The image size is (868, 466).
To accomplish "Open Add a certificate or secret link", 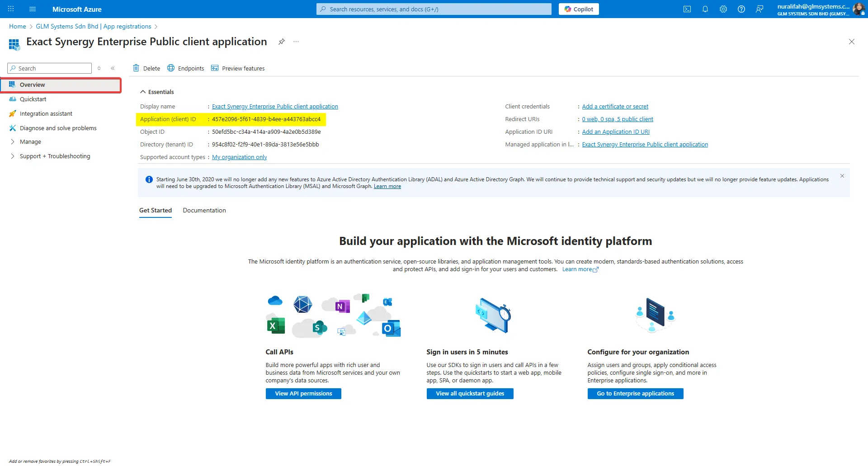I will 615,107.
